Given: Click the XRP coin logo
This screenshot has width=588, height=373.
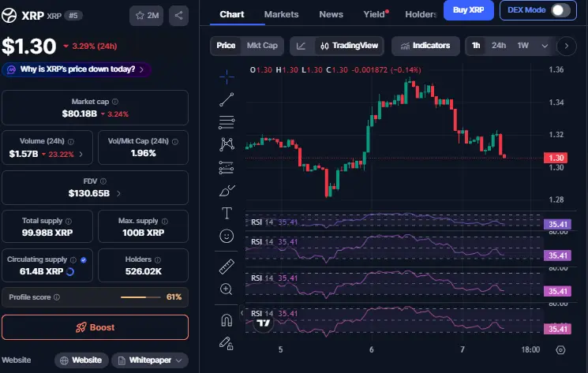Looking at the screenshot, I should (9, 15).
